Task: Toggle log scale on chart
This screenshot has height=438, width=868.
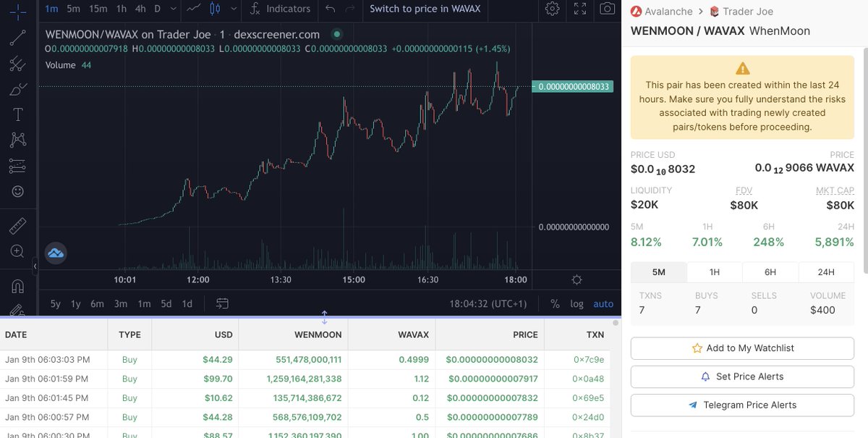Action: coord(576,304)
